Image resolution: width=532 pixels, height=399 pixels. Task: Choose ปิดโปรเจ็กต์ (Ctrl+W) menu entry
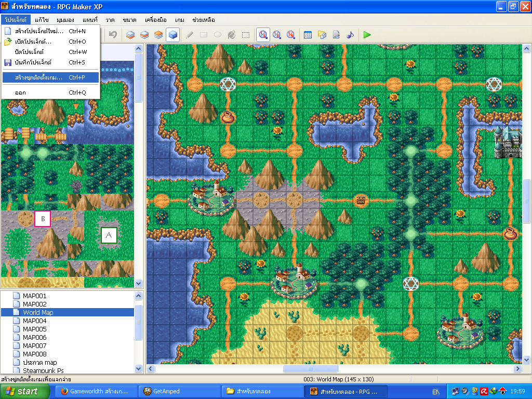click(x=50, y=52)
